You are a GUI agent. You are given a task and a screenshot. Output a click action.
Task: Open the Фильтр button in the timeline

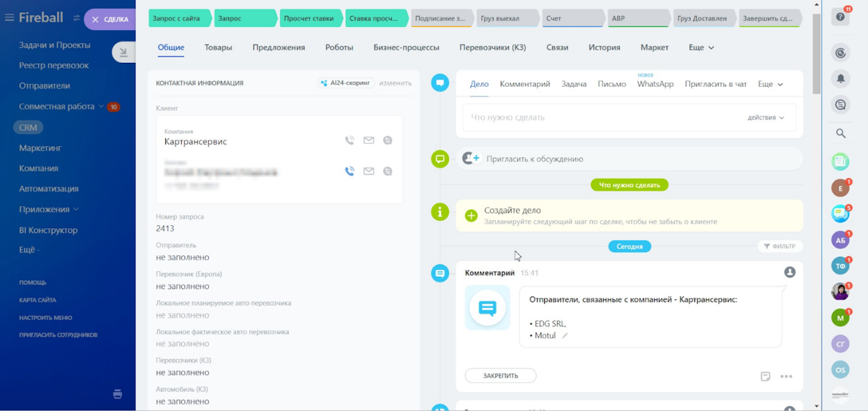(780, 246)
